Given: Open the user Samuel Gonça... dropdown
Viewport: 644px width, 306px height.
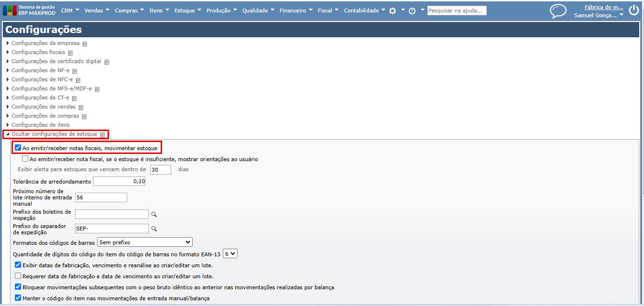Looking at the screenshot, I should pyautogui.click(x=599, y=15).
